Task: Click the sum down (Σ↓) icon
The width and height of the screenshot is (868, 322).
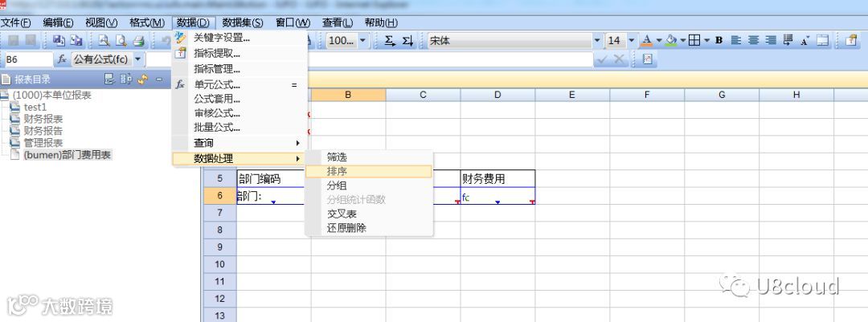Action: [x=408, y=40]
